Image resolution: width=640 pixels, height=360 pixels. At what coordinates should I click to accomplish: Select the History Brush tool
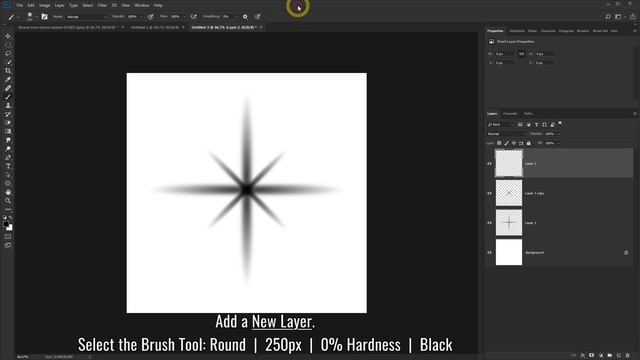8,114
